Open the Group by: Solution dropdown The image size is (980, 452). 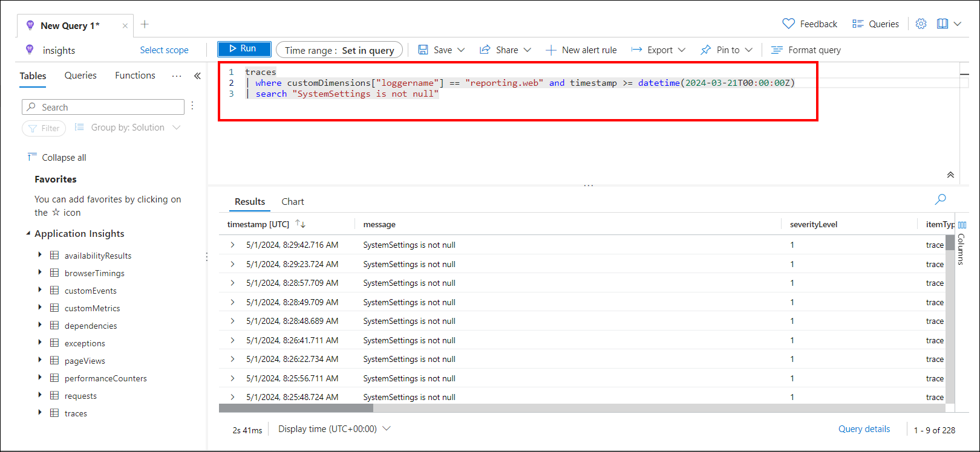pyautogui.click(x=128, y=128)
